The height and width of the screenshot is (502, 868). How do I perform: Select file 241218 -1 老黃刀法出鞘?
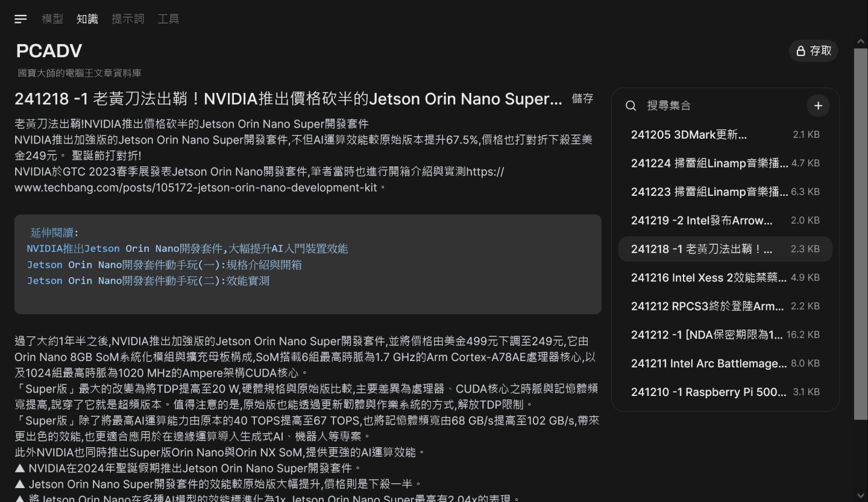pyautogui.click(x=725, y=249)
